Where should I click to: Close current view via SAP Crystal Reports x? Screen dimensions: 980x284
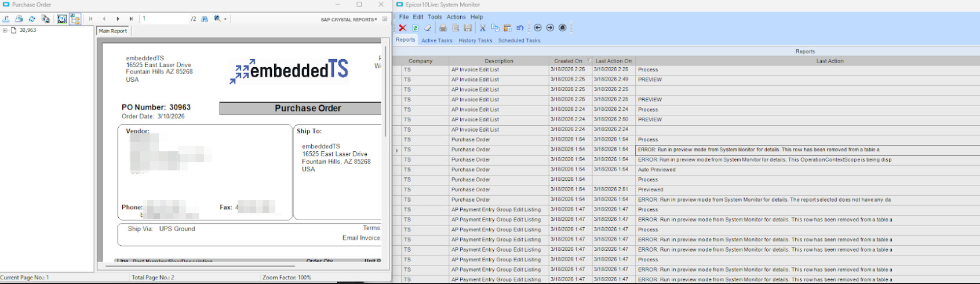click(x=384, y=19)
